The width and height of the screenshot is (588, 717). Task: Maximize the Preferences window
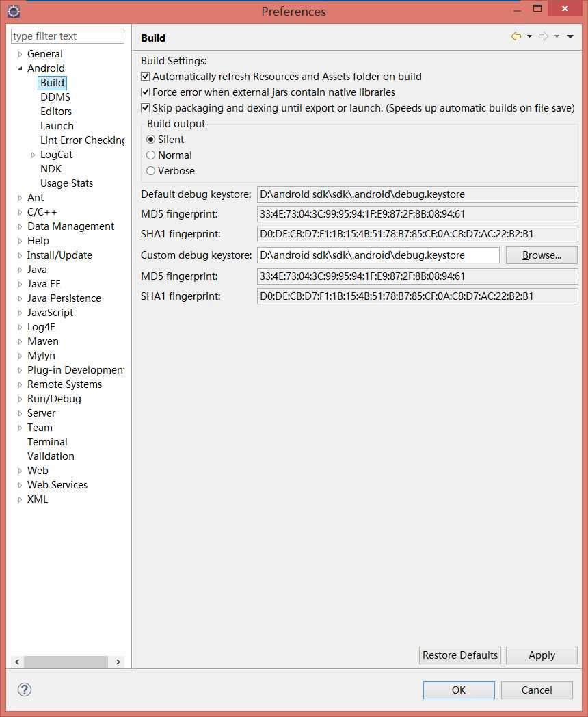537,9
